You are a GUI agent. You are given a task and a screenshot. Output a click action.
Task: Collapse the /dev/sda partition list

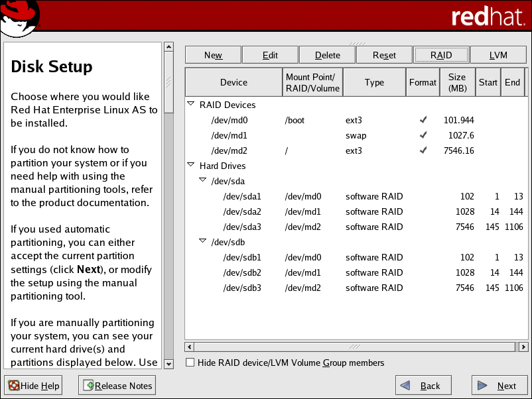pyautogui.click(x=202, y=181)
